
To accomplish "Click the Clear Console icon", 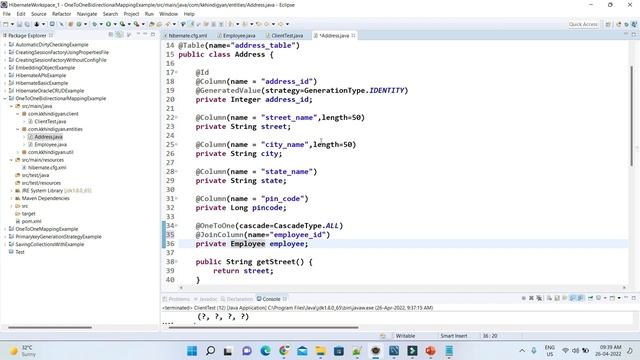I will pos(549,298).
